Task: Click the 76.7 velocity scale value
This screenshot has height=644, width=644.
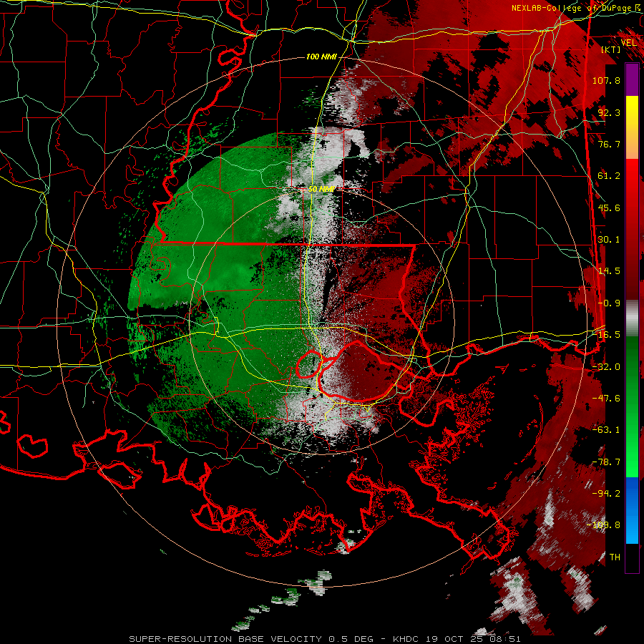Action: [x=609, y=144]
